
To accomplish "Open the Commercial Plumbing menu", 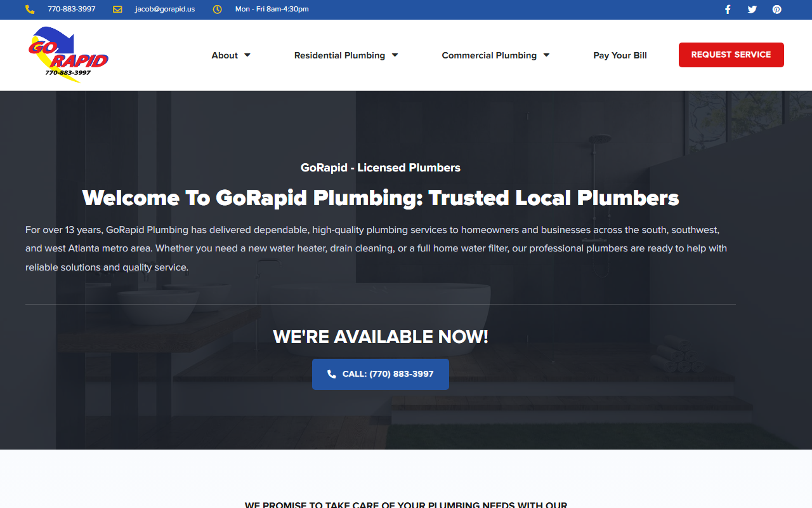I will point(489,55).
